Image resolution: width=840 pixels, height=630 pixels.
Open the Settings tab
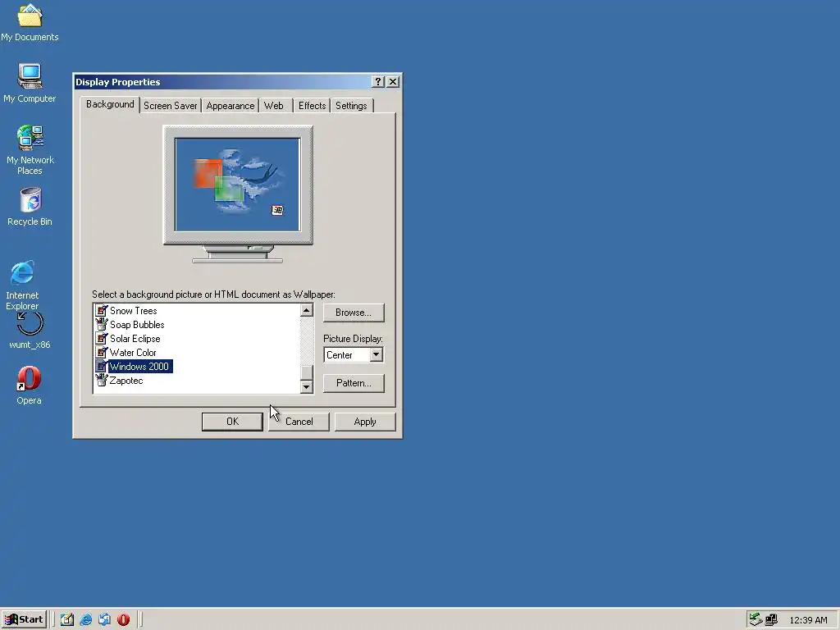351,106
